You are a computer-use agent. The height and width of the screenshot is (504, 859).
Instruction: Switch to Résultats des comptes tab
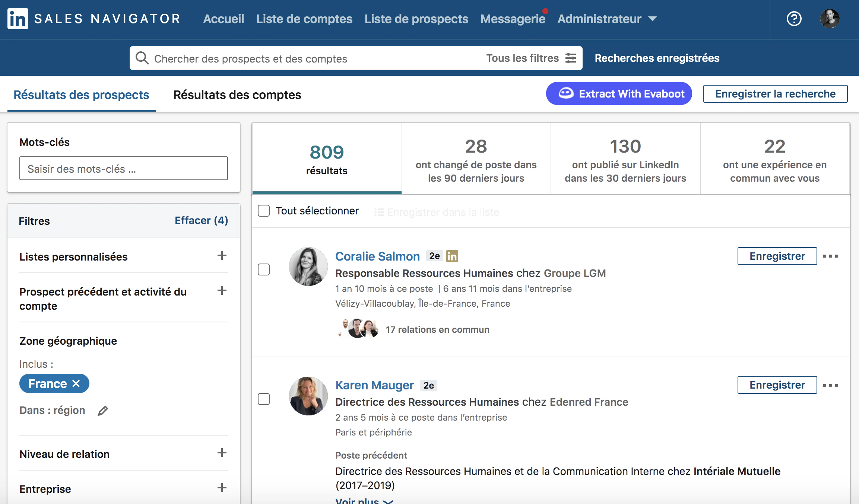pos(237,95)
